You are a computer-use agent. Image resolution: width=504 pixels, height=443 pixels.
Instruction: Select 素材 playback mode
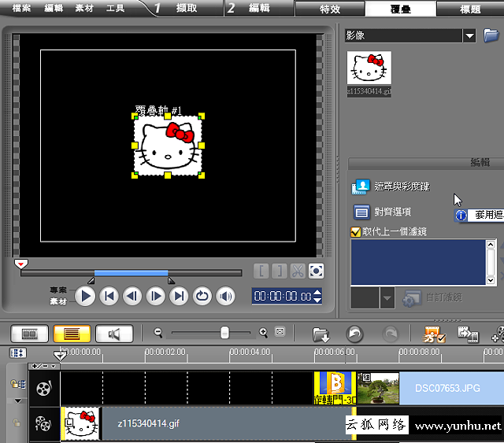pos(58,301)
